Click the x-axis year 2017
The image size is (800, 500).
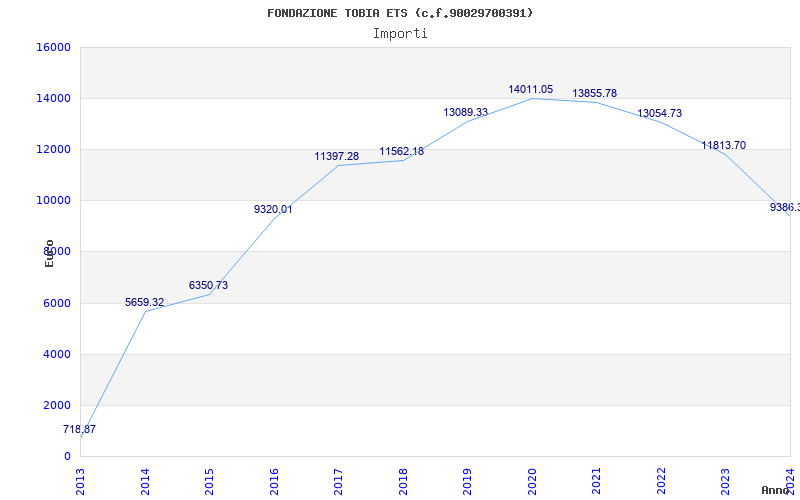coord(338,481)
